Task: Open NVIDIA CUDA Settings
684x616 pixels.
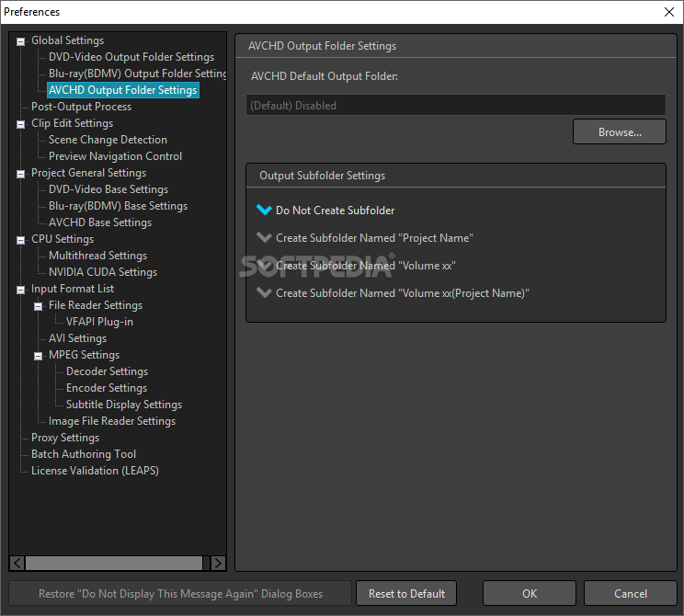Action: 103,272
